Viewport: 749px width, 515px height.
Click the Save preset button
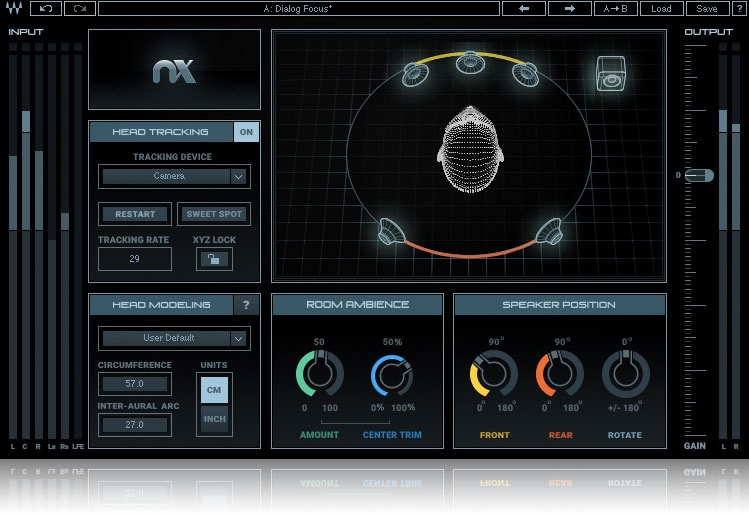[x=707, y=9]
